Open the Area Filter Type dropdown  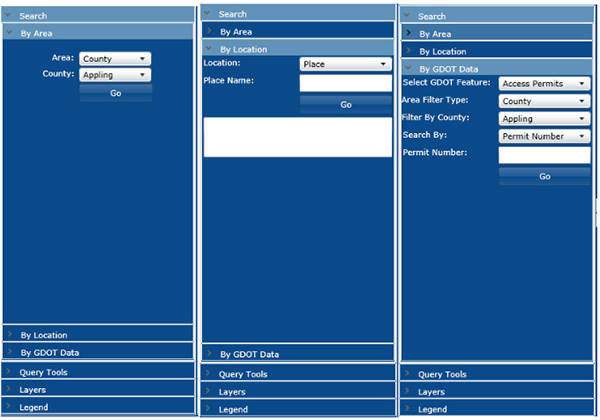544,101
